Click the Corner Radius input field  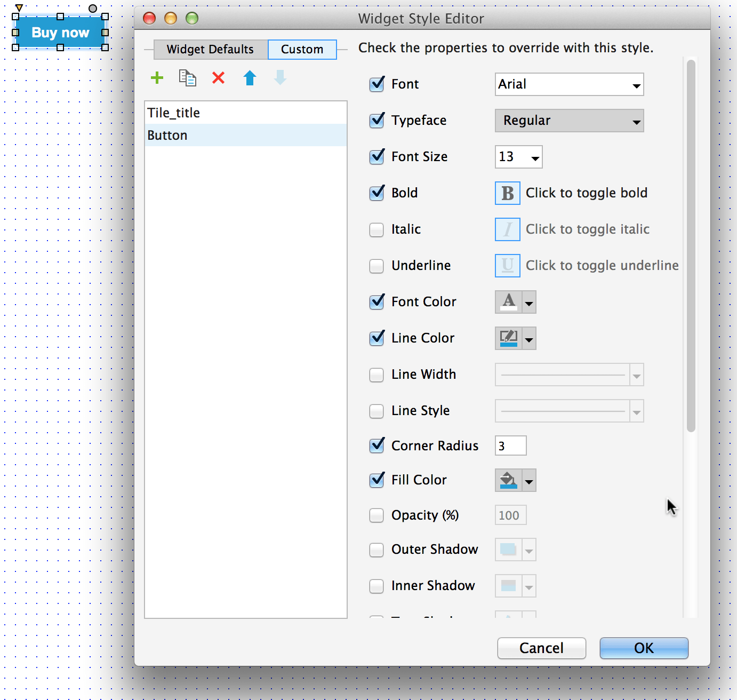click(510, 446)
